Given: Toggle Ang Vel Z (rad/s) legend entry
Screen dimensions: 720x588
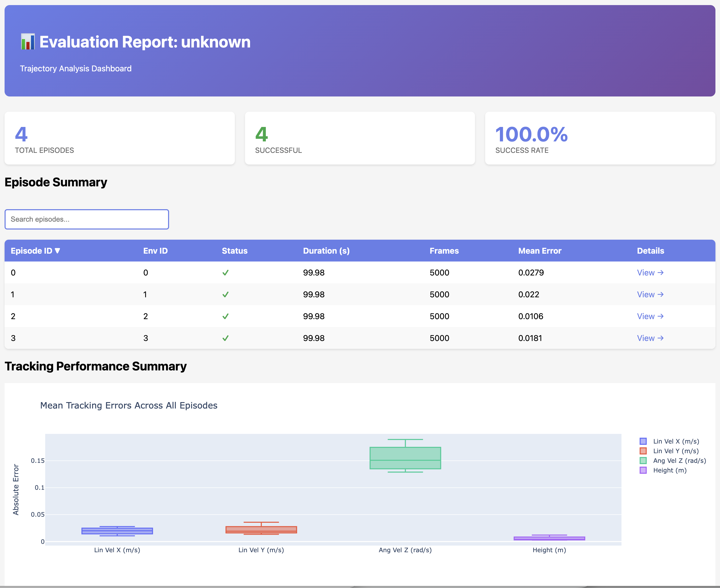Looking at the screenshot, I should coord(673,461).
